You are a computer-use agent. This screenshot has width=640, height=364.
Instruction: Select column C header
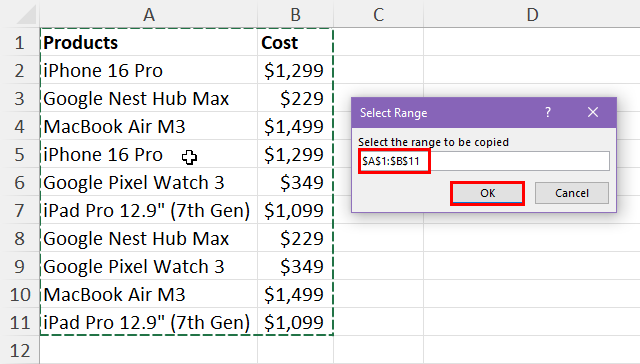pyautogui.click(x=378, y=14)
